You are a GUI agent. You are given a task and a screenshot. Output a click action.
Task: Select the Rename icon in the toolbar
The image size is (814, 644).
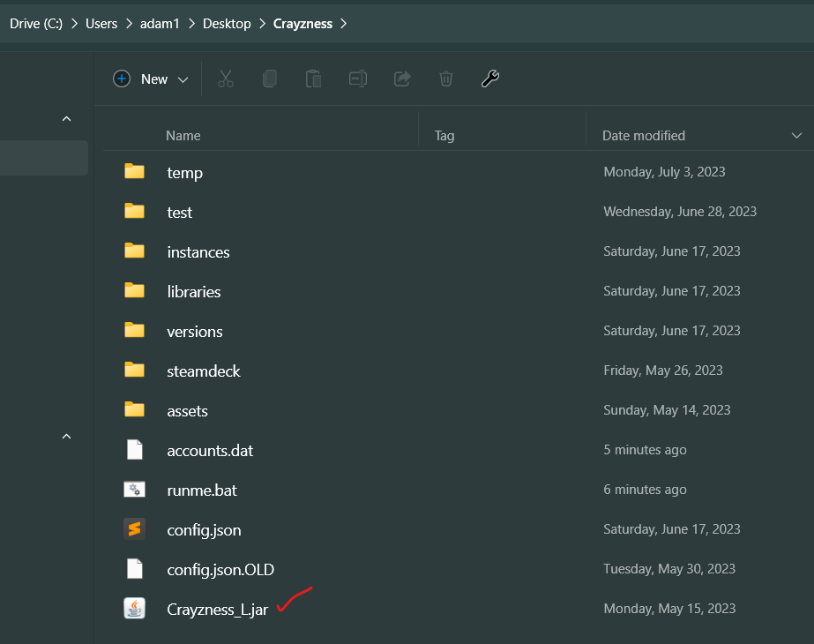coord(357,79)
